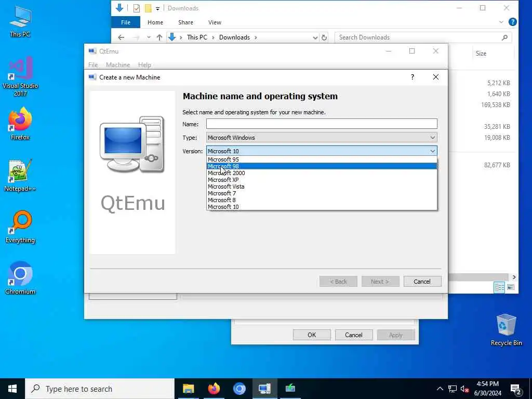Select Microsoft 95 version option

tap(322, 159)
